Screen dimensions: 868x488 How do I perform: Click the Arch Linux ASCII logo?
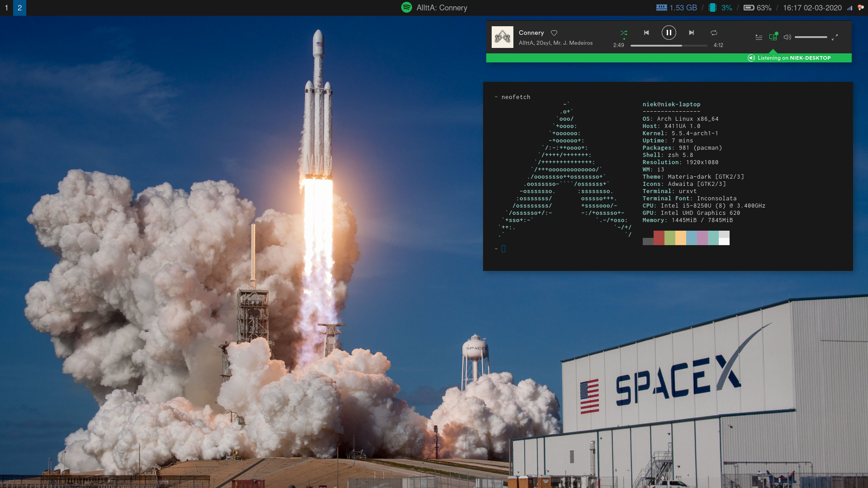click(x=564, y=170)
